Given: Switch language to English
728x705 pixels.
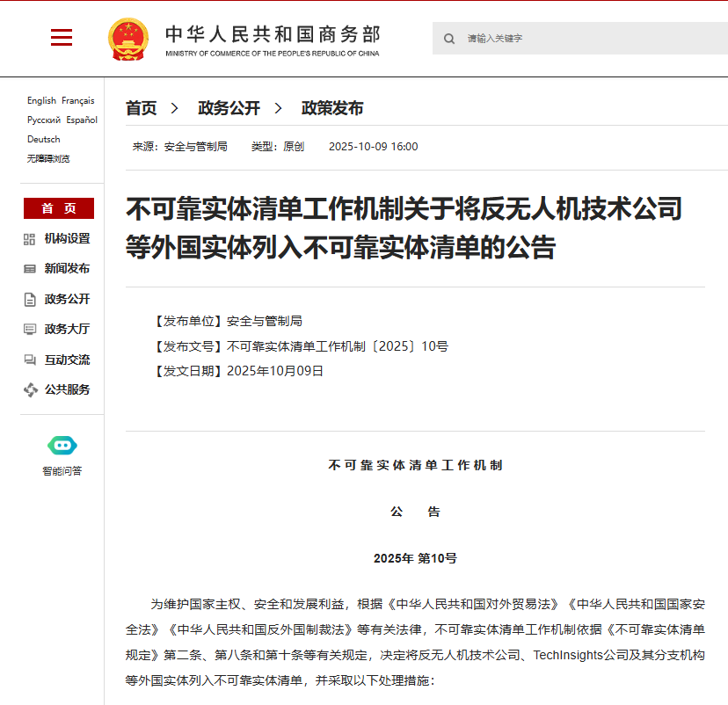Looking at the screenshot, I should coord(41,101).
